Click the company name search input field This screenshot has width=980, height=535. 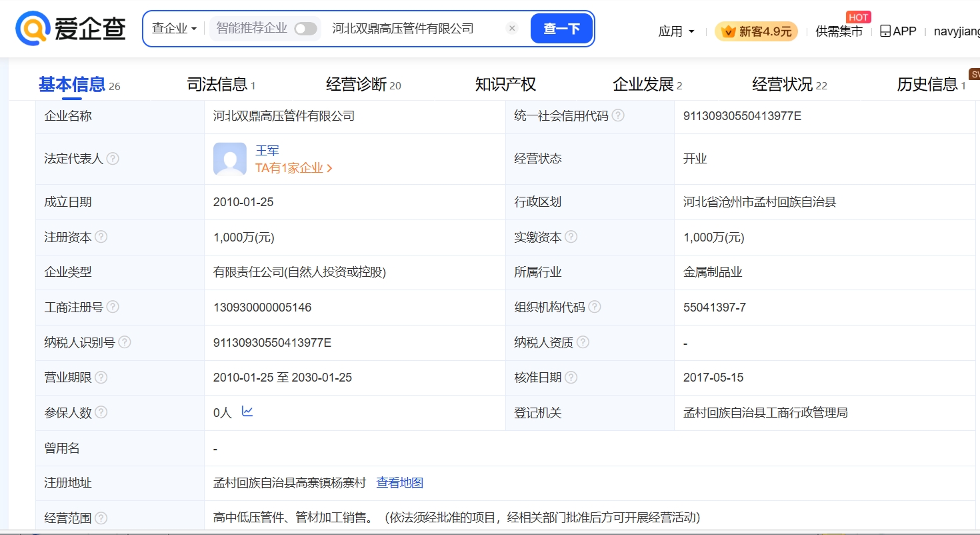click(x=413, y=29)
